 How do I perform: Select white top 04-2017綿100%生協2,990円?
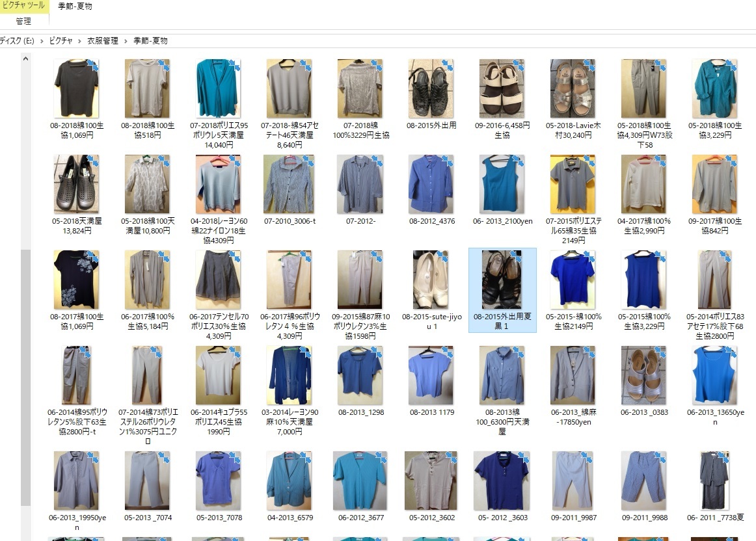pyautogui.click(x=643, y=184)
